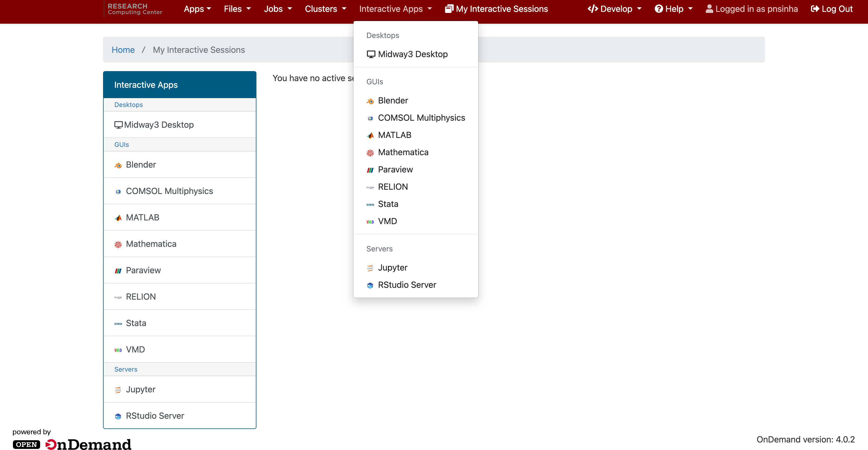Click the Blender icon in dropdown menu

[x=370, y=101]
